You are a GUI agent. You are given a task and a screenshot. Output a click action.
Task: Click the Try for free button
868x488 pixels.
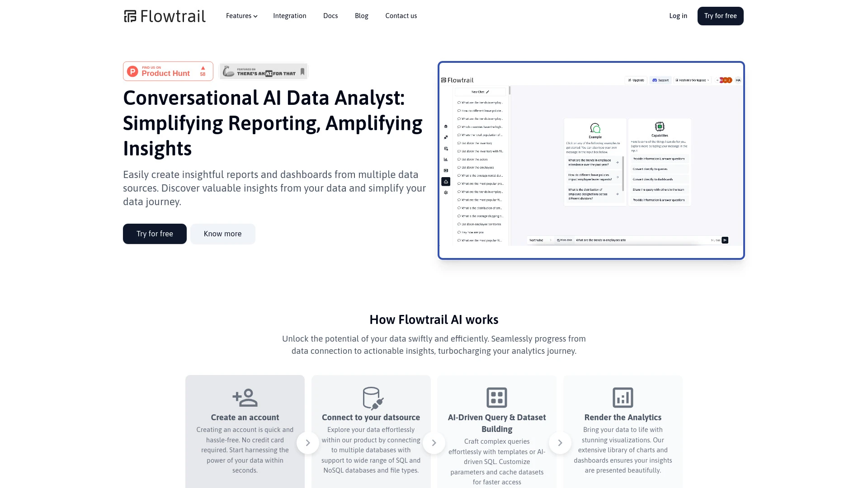720,16
